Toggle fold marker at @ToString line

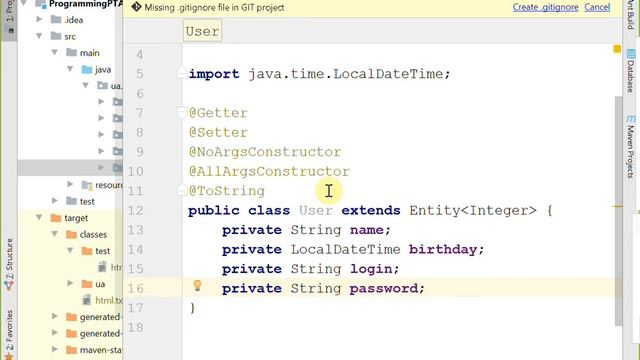coord(182,190)
